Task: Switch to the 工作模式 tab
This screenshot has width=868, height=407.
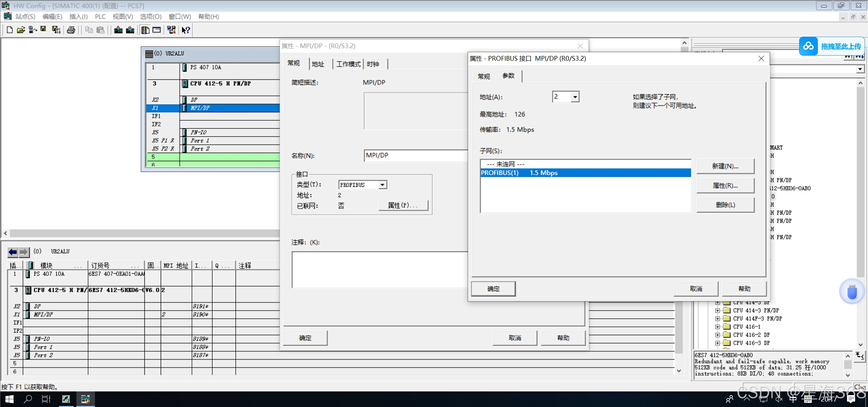Action: click(348, 64)
